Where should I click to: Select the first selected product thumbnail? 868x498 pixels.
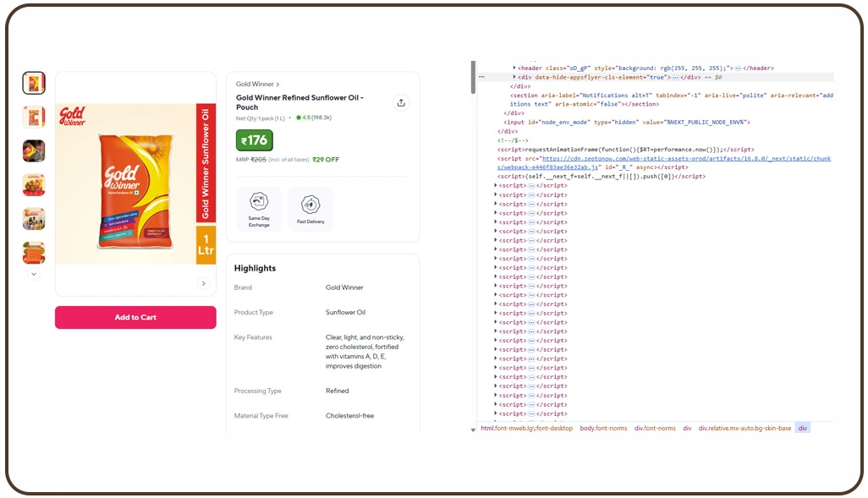click(x=34, y=83)
